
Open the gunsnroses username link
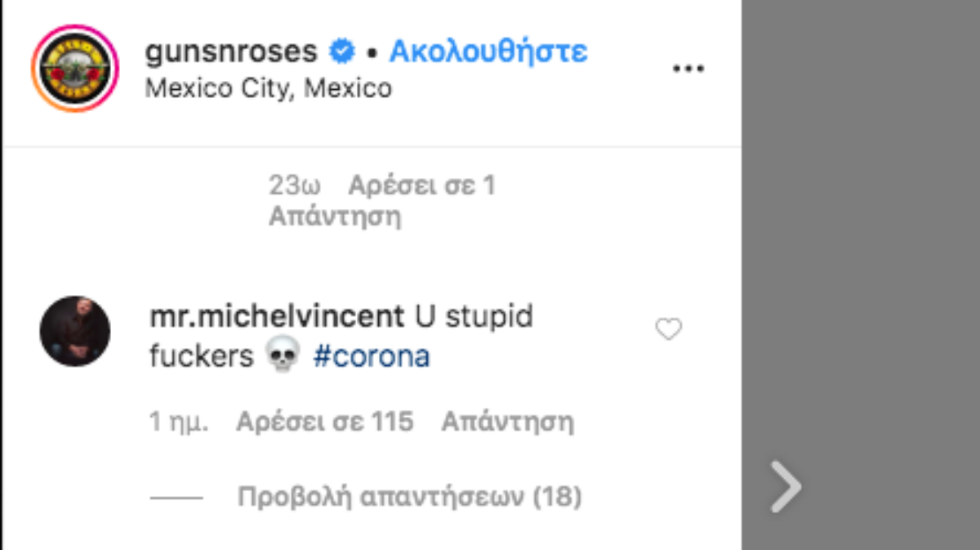coord(231,51)
